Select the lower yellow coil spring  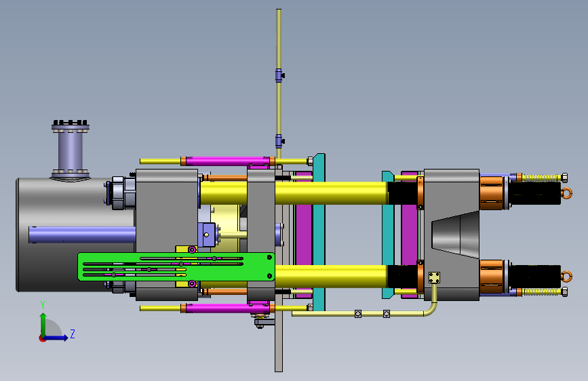coord(542,292)
